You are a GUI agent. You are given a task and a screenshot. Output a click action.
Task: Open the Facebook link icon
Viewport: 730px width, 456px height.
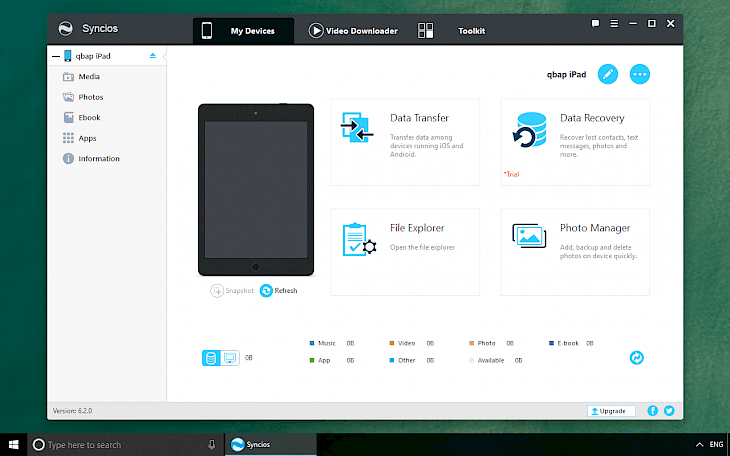coord(653,411)
